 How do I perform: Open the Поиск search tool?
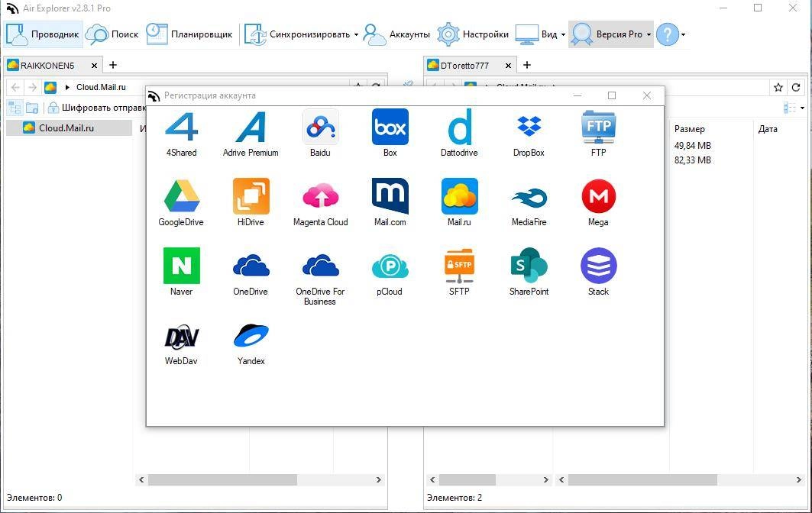coord(112,34)
